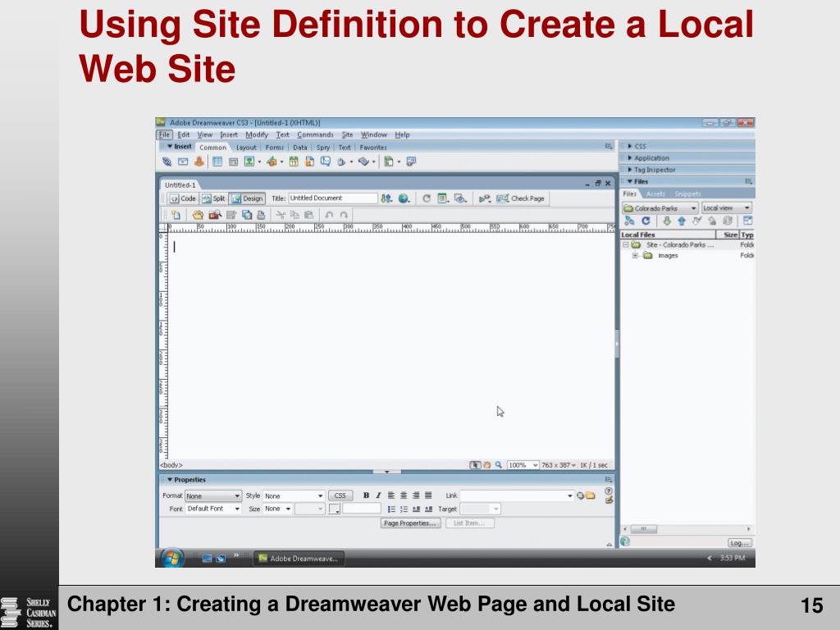Toggle Bold in Properties panel

coord(365,495)
